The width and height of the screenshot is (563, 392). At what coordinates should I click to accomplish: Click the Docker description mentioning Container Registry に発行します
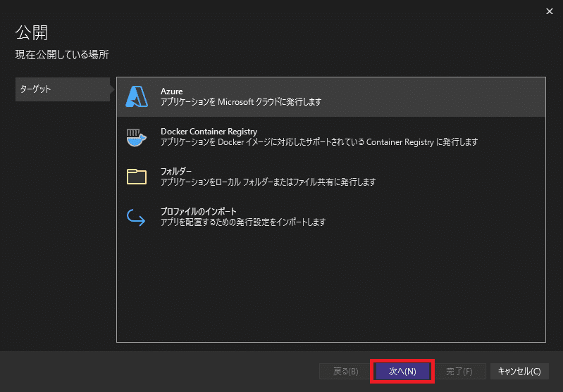[319, 142]
